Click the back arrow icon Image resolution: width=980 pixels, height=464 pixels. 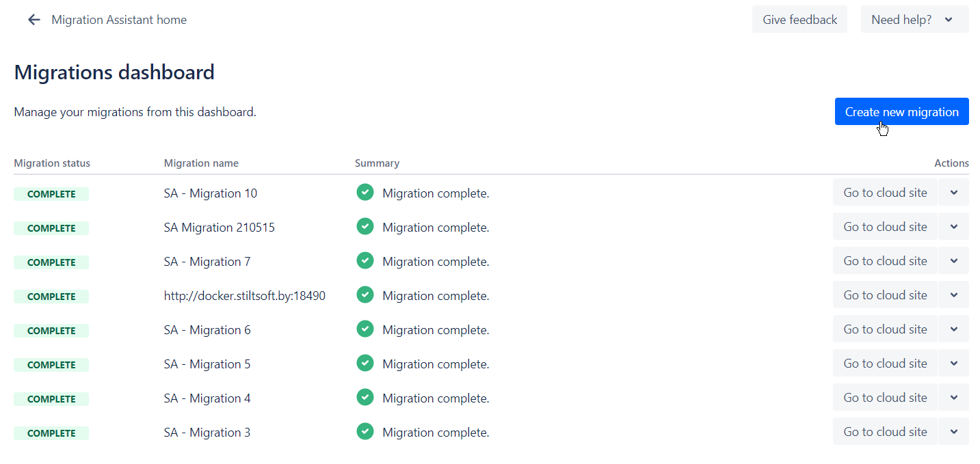pyautogui.click(x=34, y=20)
